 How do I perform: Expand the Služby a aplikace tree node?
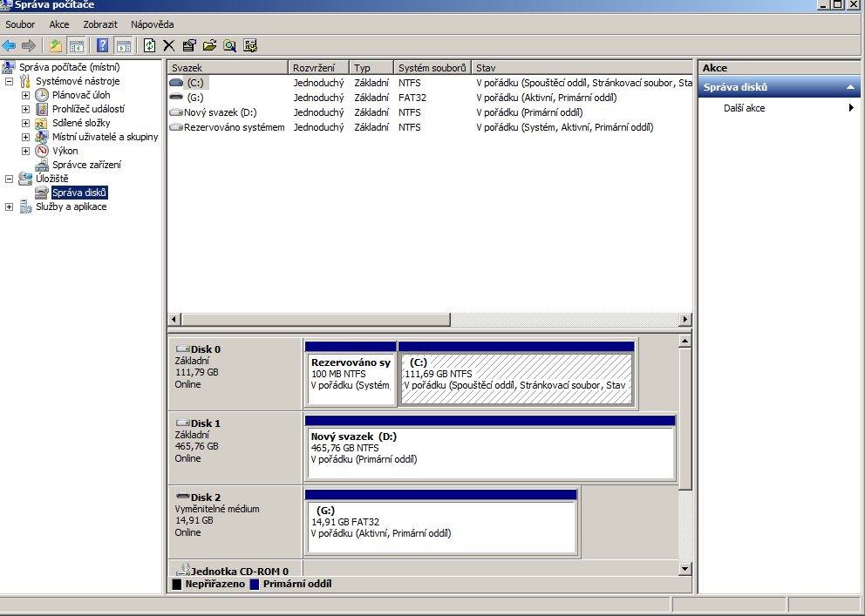pos(10,206)
